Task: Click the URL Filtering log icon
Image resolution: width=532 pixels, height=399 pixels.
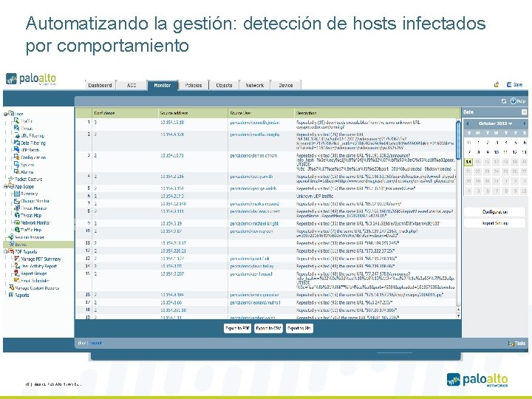Action: pos(17,135)
